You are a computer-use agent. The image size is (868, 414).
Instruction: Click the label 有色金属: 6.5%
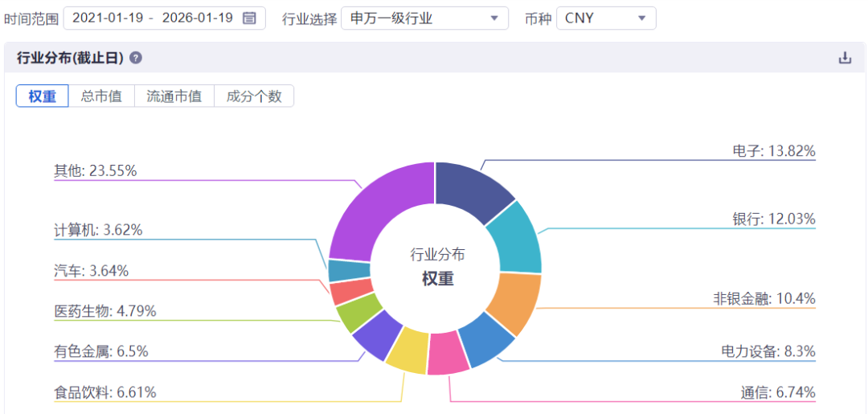pyautogui.click(x=101, y=351)
